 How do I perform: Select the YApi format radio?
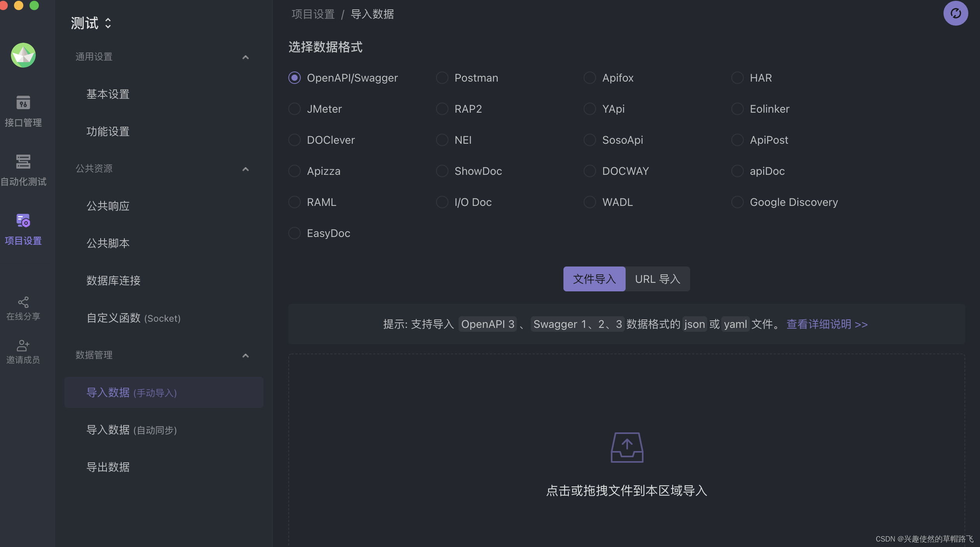pyautogui.click(x=590, y=109)
